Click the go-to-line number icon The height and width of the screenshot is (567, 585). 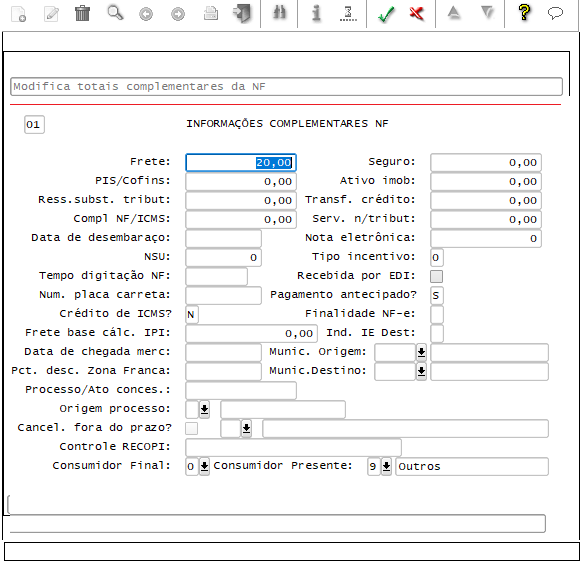348,13
